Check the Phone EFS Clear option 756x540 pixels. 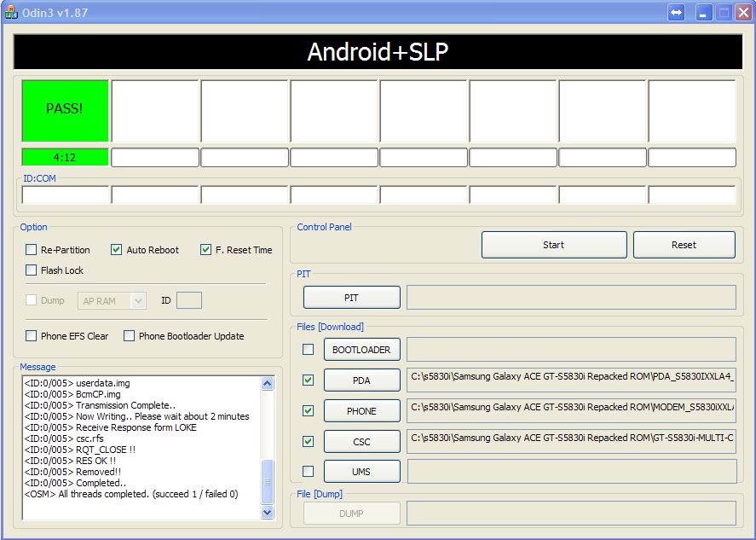[31, 335]
